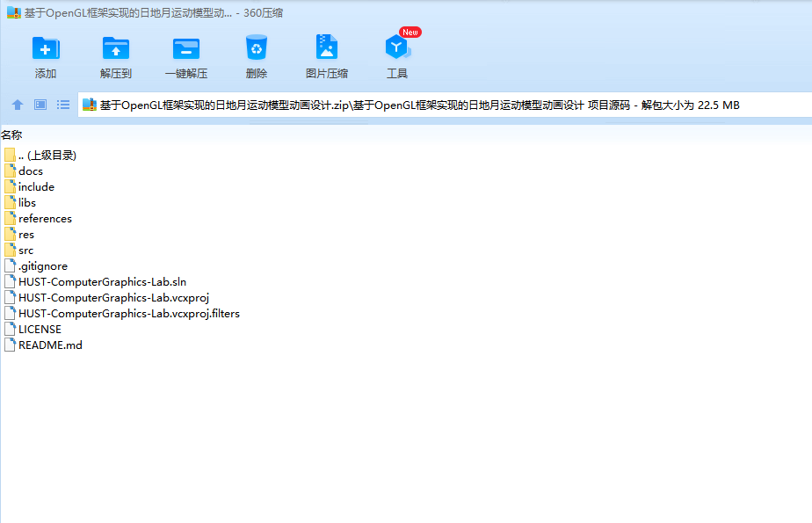Select HUST-ComputerGraphics-Lab.vcxproj file
The image size is (812, 523).
click(106, 298)
